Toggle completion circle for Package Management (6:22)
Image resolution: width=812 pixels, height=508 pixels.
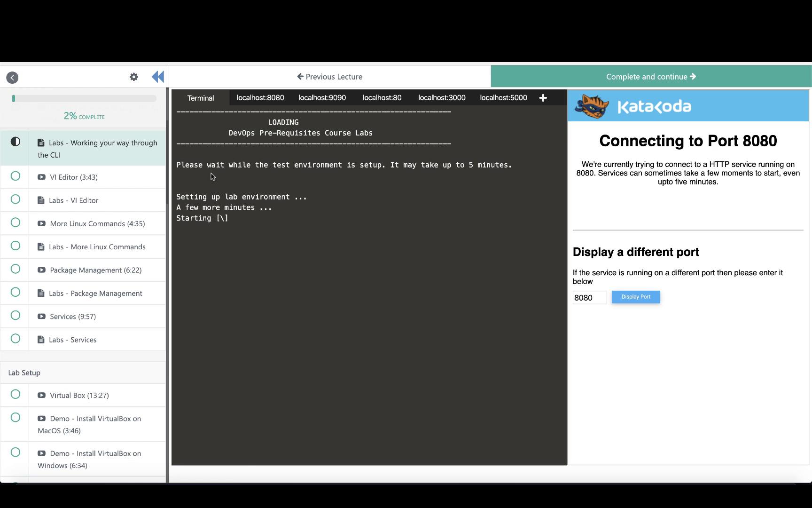[x=16, y=269]
